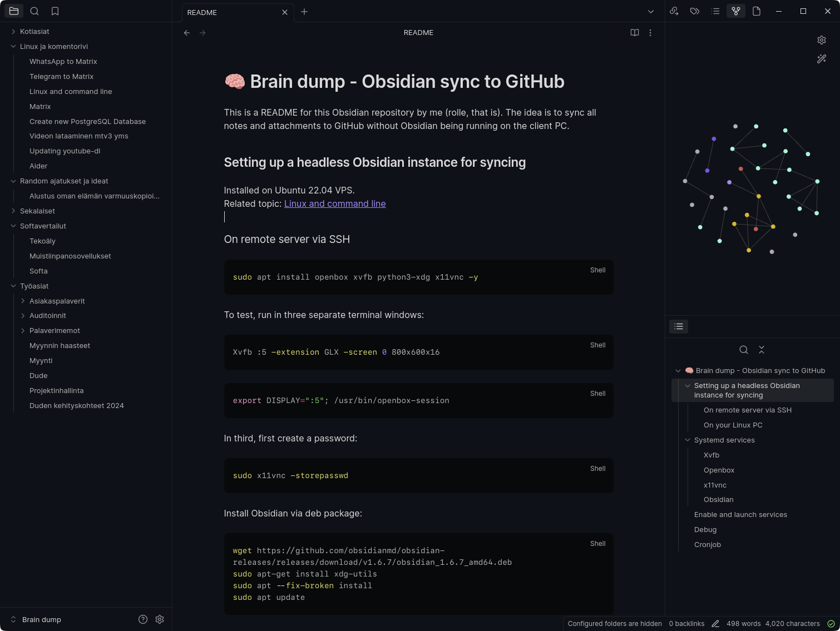This screenshot has height=631, width=840.
Task: Open the Aider note
Action: (38, 166)
